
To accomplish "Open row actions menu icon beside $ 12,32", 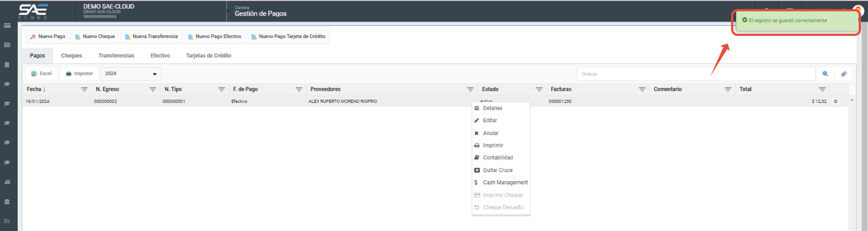I will 835,101.
